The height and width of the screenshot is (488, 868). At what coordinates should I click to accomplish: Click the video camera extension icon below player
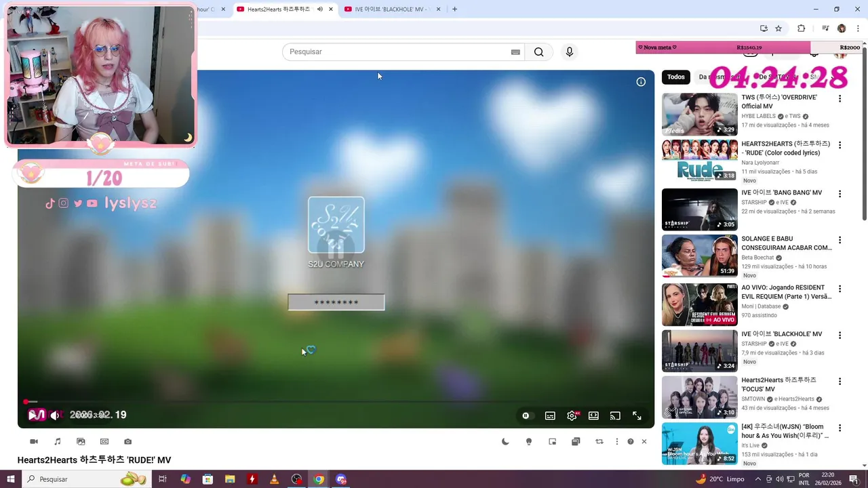coord(34,441)
